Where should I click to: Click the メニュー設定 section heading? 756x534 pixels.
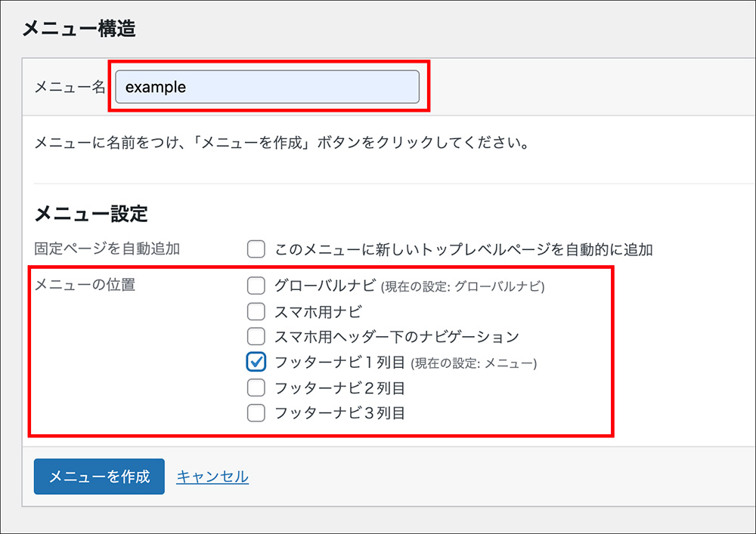[x=91, y=214]
